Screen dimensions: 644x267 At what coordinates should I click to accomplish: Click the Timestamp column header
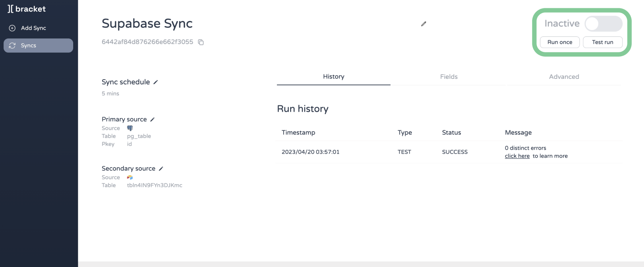coord(298,133)
